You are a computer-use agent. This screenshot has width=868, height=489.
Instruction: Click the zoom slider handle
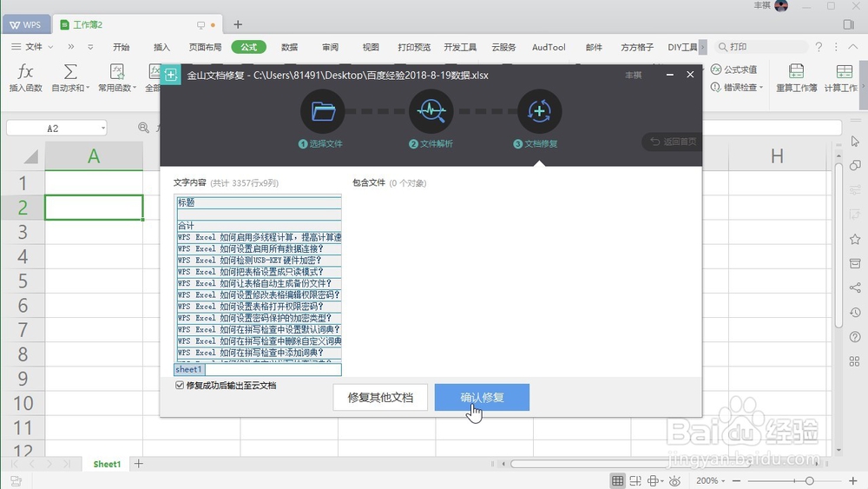(x=809, y=480)
